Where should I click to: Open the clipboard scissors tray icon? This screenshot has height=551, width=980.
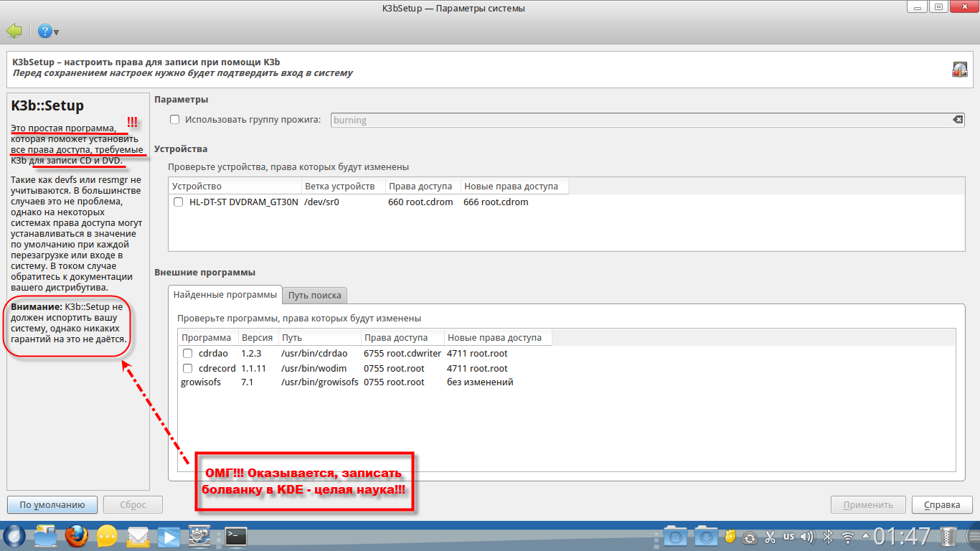(x=770, y=537)
